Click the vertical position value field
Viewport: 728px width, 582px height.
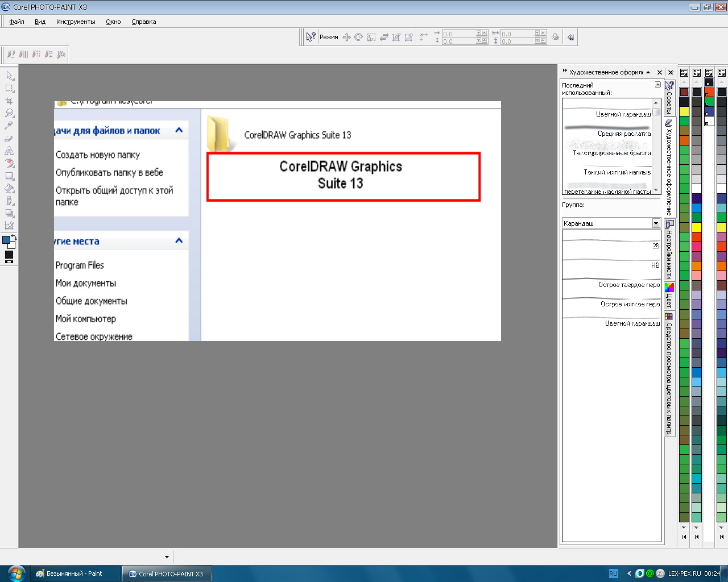458,41
